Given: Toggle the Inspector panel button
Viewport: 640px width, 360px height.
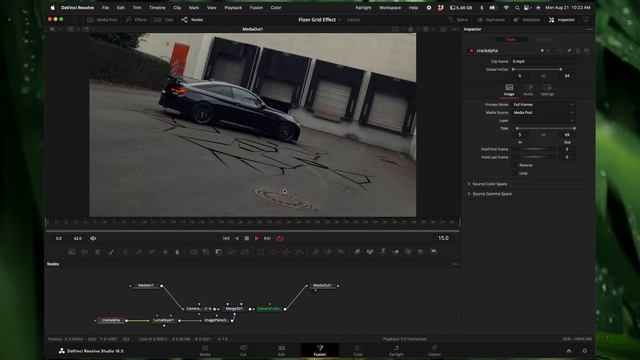Looking at the screenshot, I should [x=562, y=20].
